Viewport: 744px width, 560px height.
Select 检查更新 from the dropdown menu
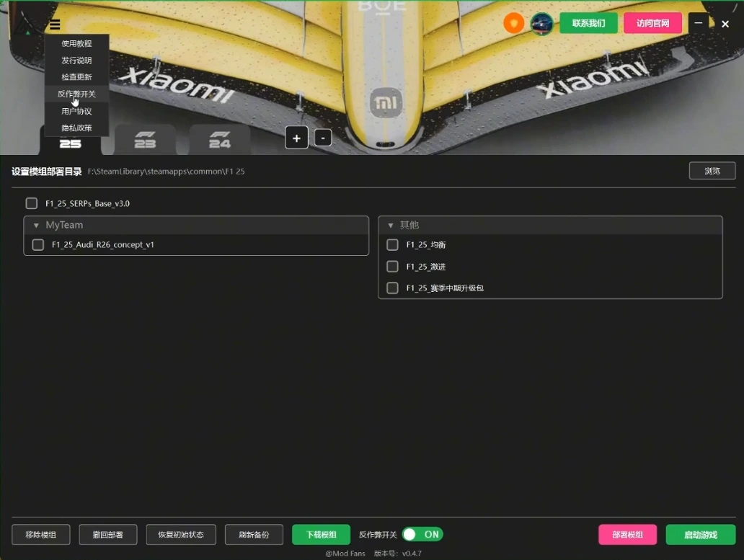tap(76, 77)
